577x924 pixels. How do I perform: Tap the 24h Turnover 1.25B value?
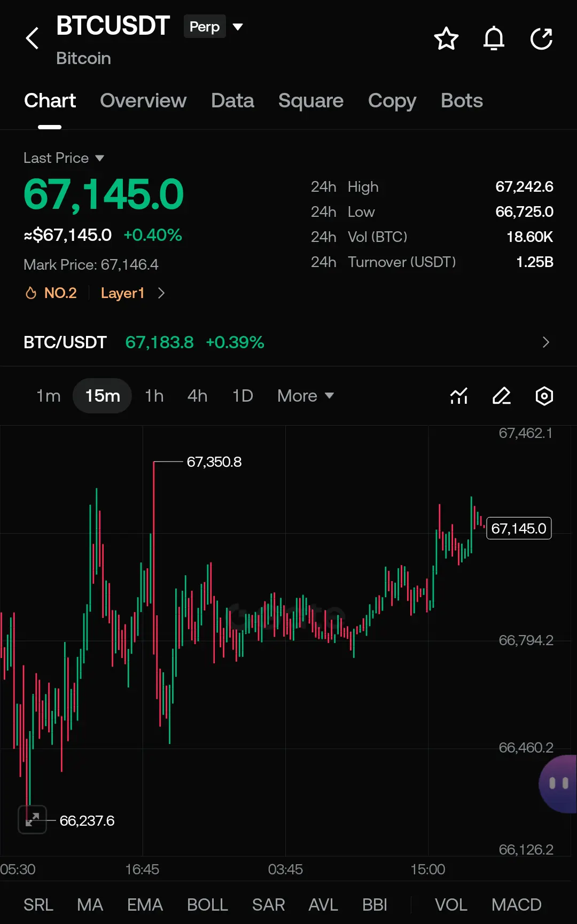pos(534,262)
